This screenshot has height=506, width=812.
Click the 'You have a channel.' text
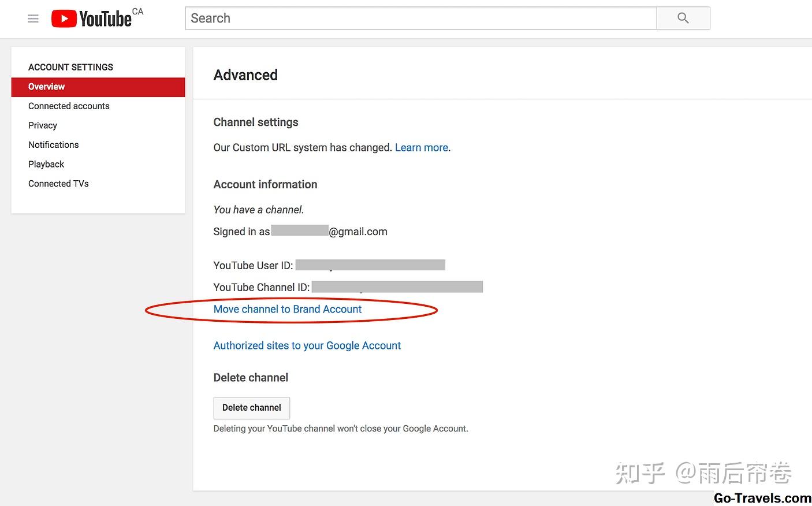tap(259, 210)
